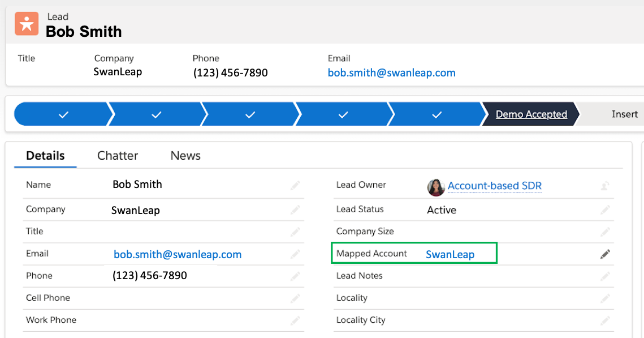Click the Bob Smith value in the Name row
This screenshot has width=644, height=338.
[137, 184]
